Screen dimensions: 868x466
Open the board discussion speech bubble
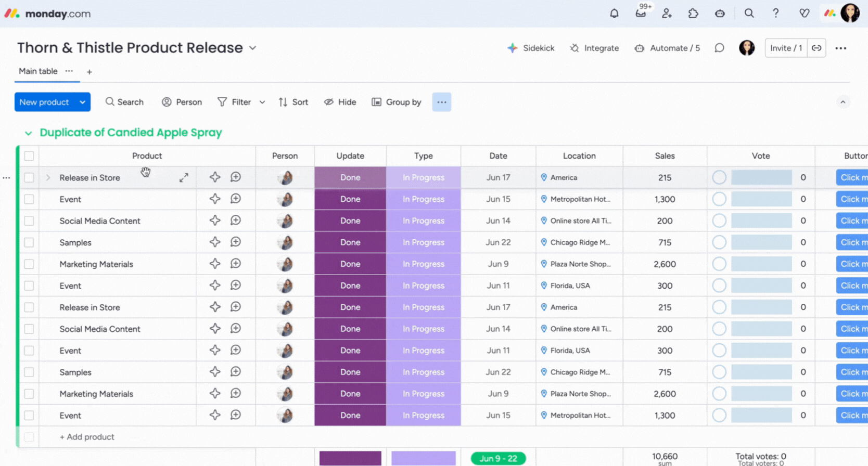719,48
